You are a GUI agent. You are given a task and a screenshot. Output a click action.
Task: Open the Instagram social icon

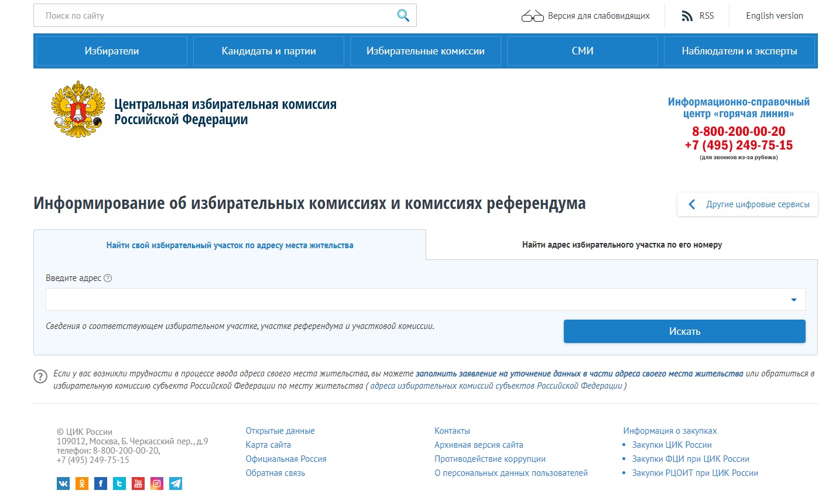[157, 484]
